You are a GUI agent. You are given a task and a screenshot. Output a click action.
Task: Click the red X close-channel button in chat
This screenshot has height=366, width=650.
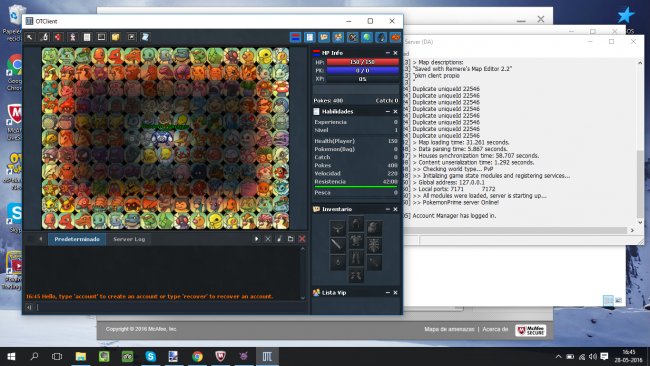coord(302,239)
